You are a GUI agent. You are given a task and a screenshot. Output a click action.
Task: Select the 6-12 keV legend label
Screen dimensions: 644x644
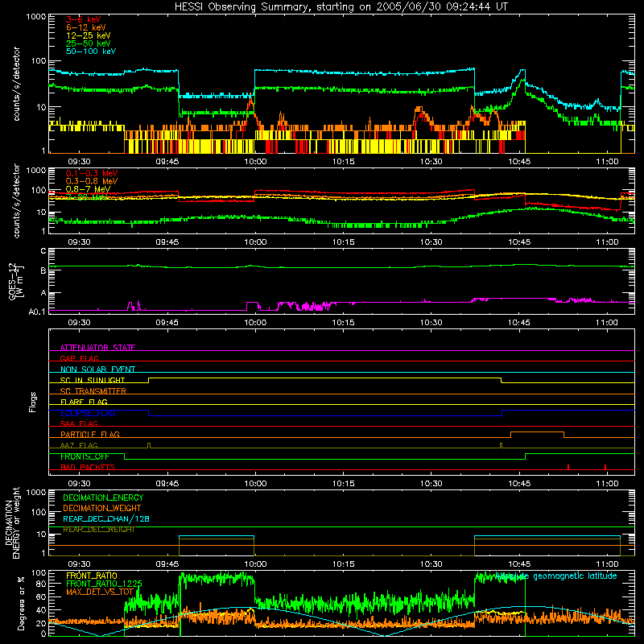pyautogui.click(x=86, y=27)
